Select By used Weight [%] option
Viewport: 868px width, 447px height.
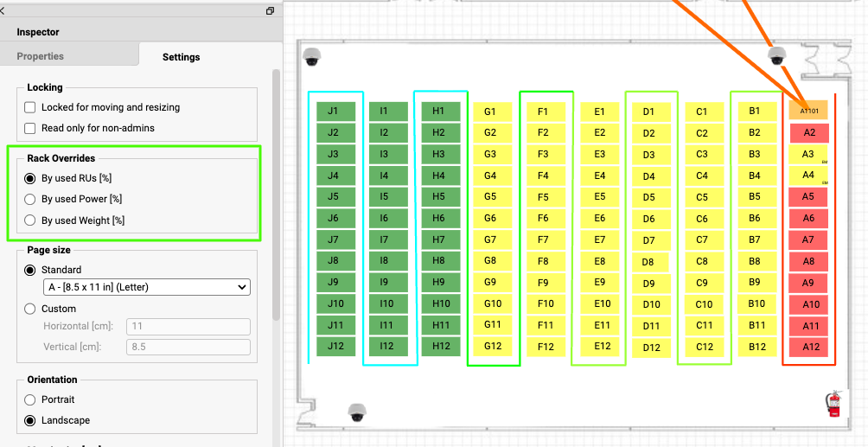[31, 220]
